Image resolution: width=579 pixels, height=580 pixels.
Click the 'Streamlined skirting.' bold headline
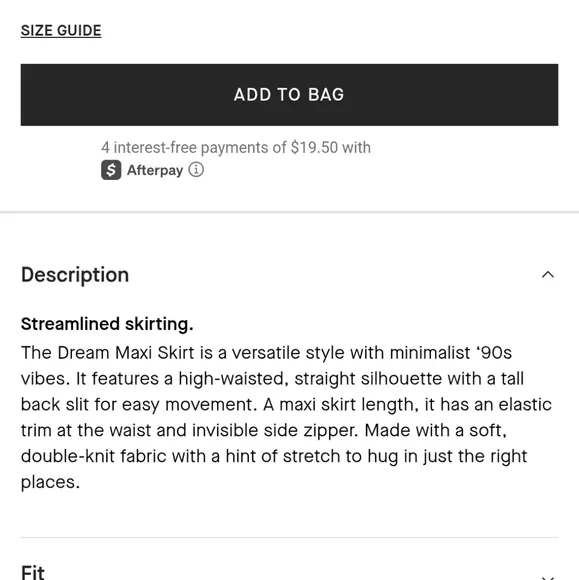pyautogui.click(x=107, y=324)
